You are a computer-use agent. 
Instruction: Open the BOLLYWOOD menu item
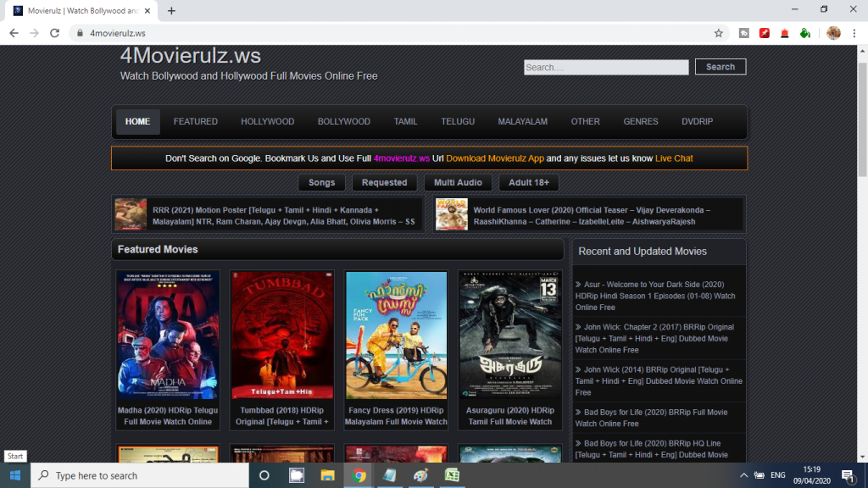click(x=344, y=122)
